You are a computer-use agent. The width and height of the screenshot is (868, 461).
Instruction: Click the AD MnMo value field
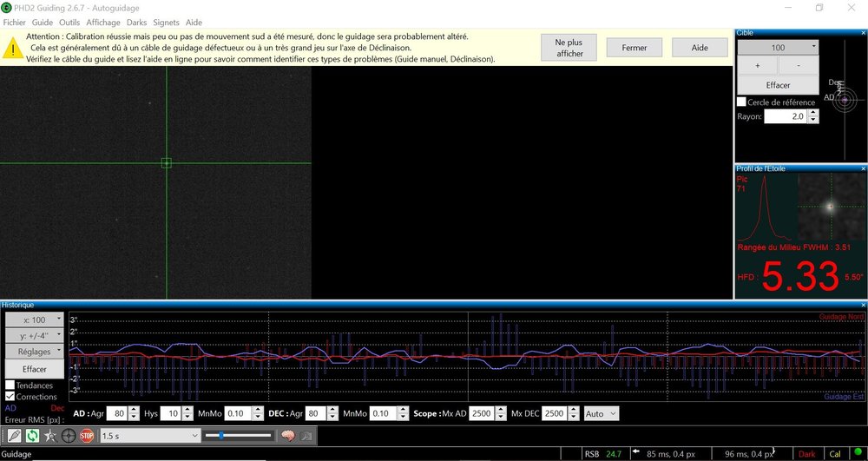click(x=238, y=413)
